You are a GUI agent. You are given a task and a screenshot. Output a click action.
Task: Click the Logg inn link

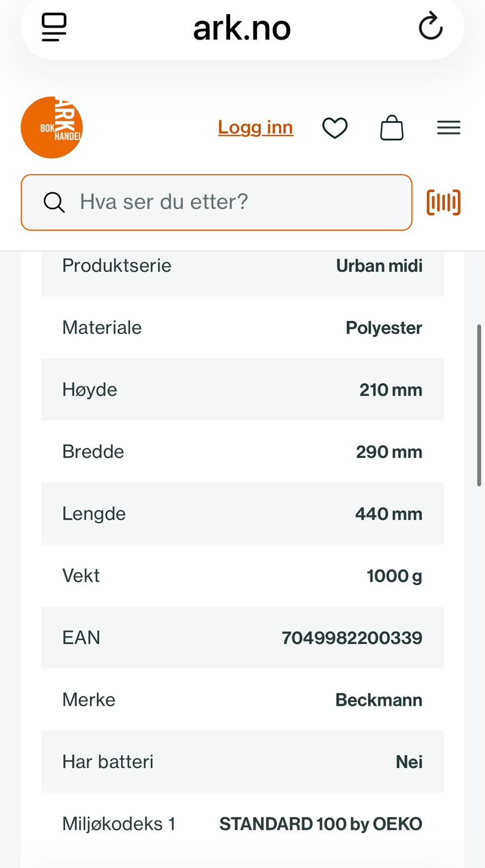point(256,127)
